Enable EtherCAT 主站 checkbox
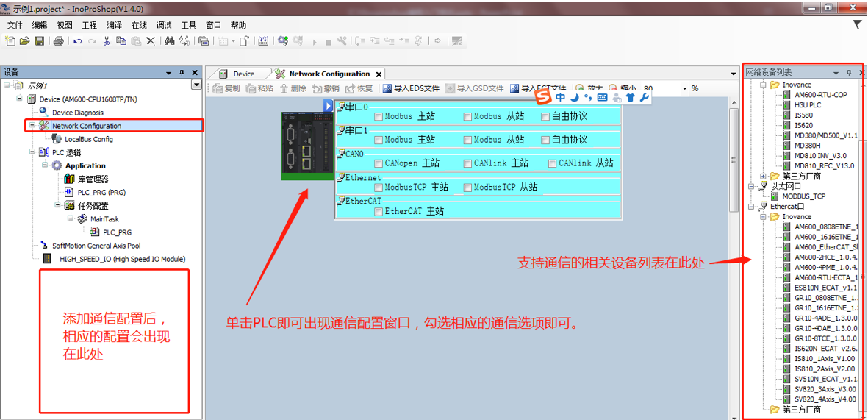 [x=378, y=211]
